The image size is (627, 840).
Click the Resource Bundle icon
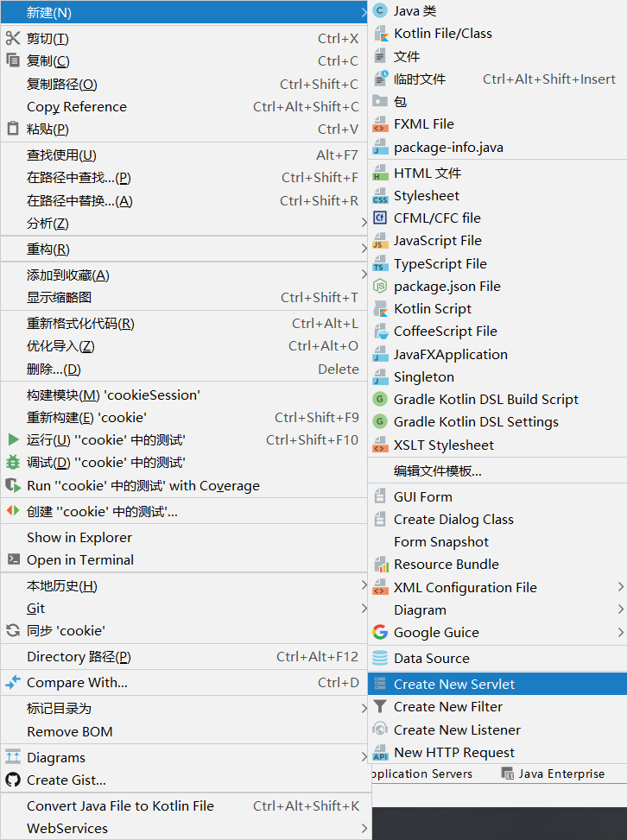click(x=380, y=564)
